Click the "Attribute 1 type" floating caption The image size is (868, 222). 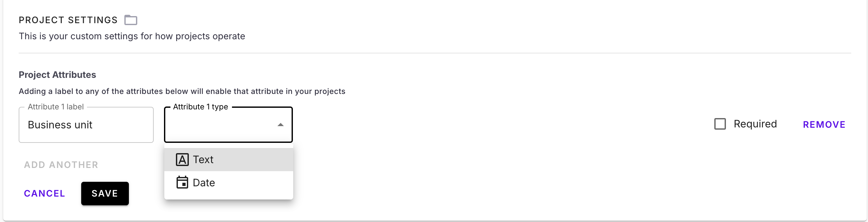200,107
